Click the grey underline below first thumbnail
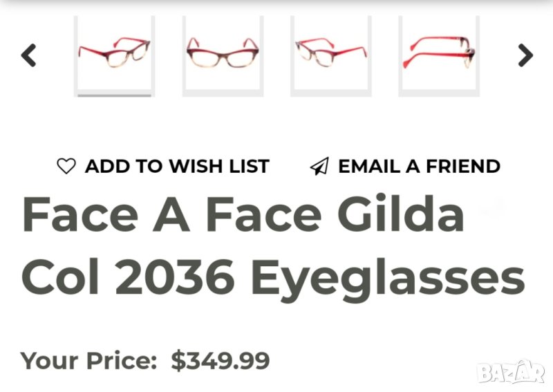553x392 pixels. coord(114,95)
